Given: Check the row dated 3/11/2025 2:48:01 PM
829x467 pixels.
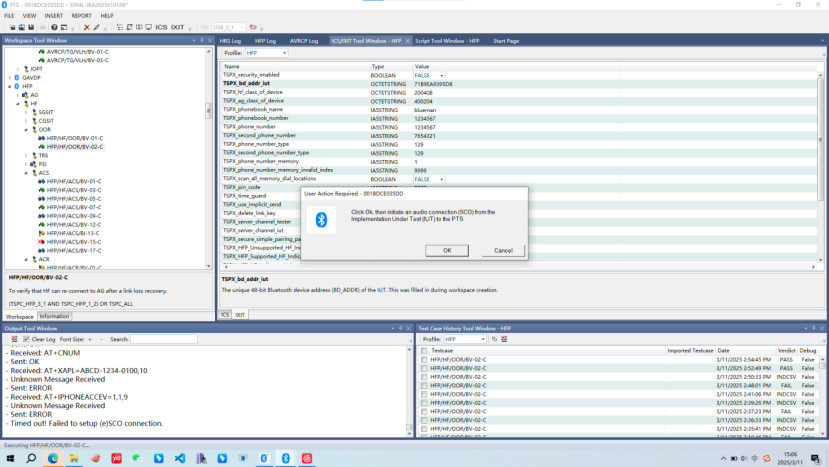Looking at the screenshot, I should click(x=424, y=386).
